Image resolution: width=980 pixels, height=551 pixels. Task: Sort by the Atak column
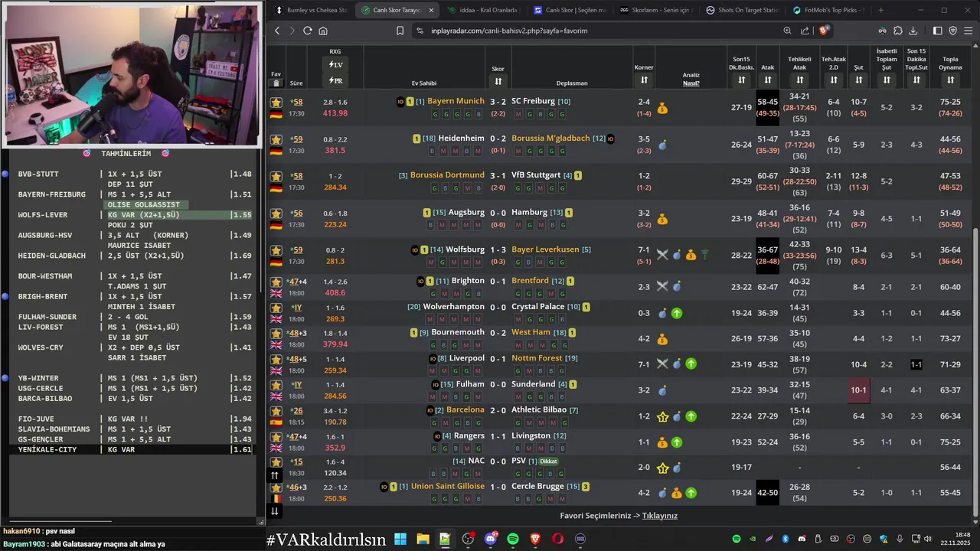(767, 80)
